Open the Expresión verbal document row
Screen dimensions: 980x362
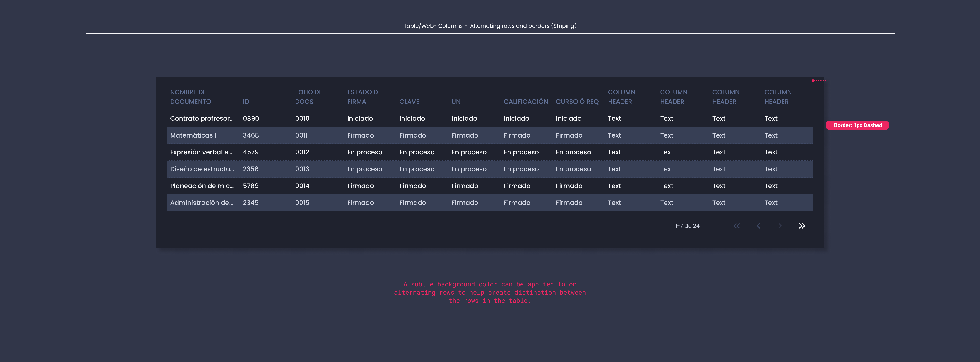click(201, 152)
